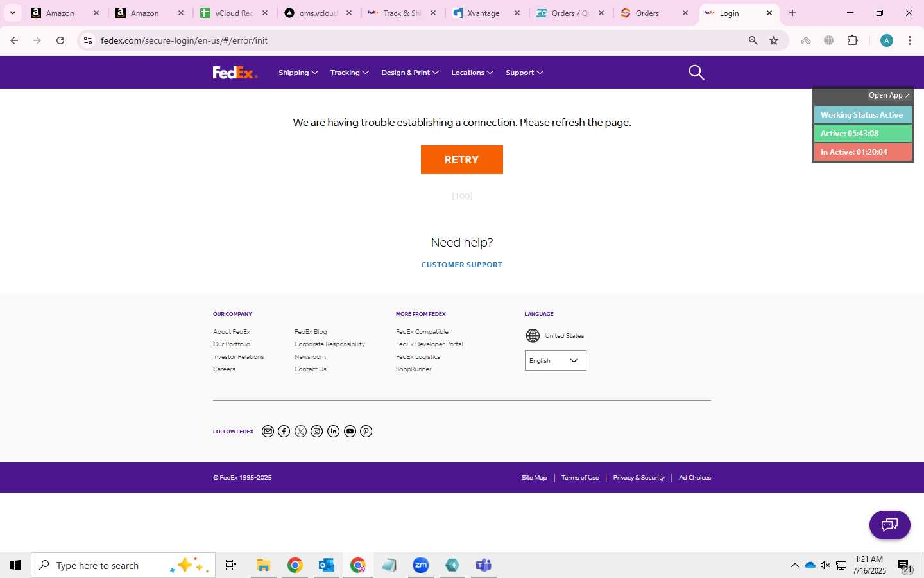Open FedEx Instagram social icon

click(x=317, y=432)
